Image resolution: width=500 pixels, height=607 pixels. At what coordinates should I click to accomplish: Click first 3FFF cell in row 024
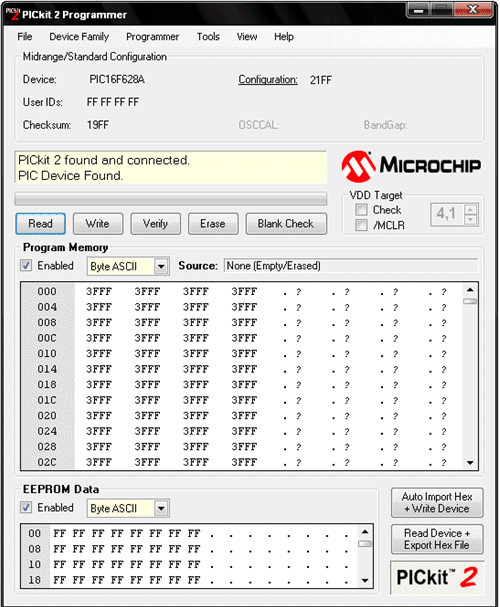(x=99, y=431)
